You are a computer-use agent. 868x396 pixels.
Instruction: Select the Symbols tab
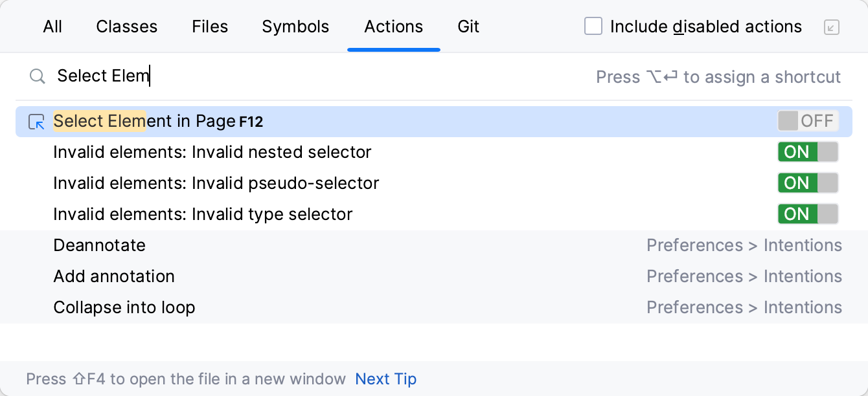(x=295, y=27)
